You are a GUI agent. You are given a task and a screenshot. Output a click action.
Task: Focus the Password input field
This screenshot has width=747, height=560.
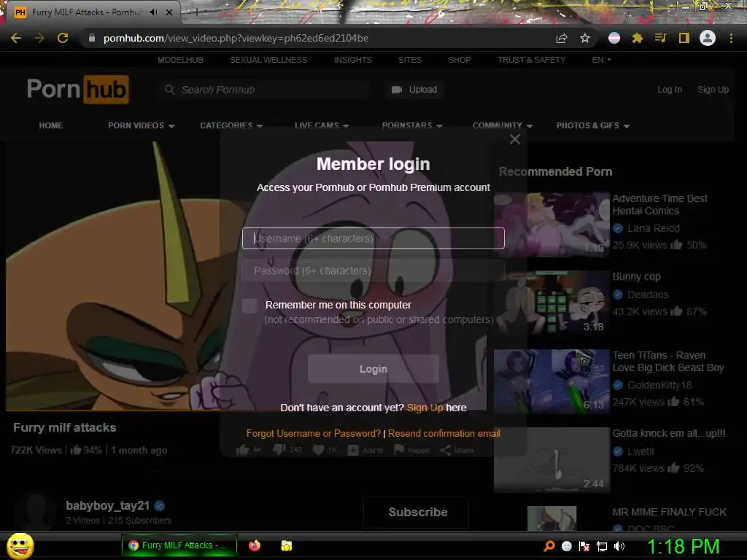(373, 271)
